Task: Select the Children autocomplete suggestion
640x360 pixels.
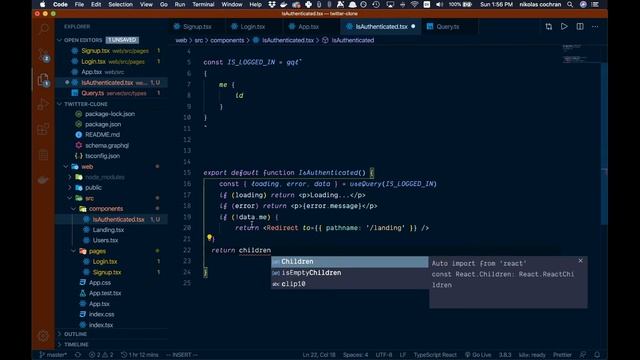Action: 350,262
